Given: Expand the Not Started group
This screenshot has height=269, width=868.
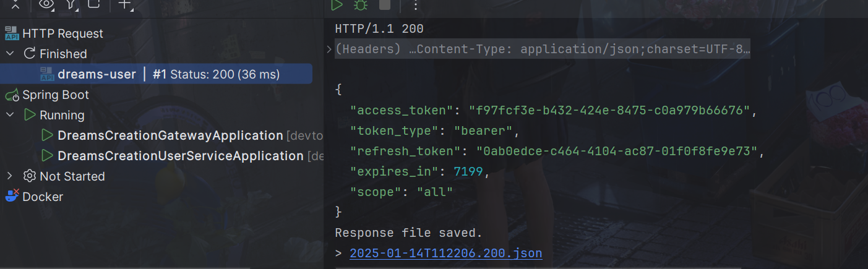Looking at the screenshot, I should pos(10,176).
